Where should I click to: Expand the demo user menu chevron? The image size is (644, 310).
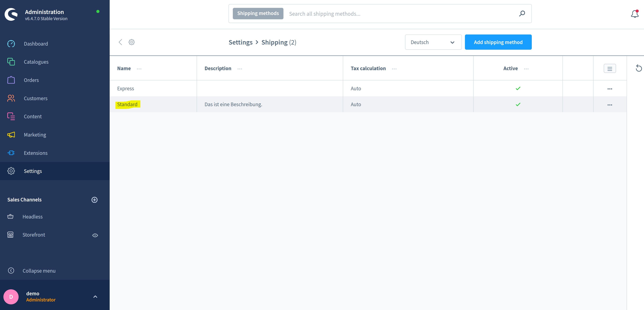95,297
